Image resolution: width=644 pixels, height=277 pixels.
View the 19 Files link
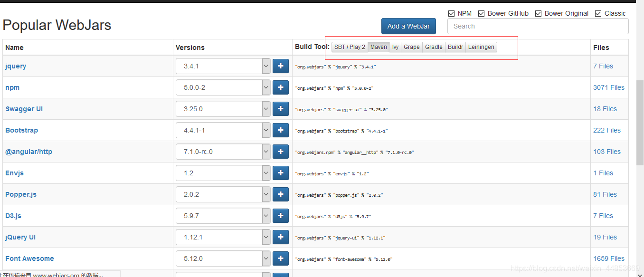pos(605,237)
